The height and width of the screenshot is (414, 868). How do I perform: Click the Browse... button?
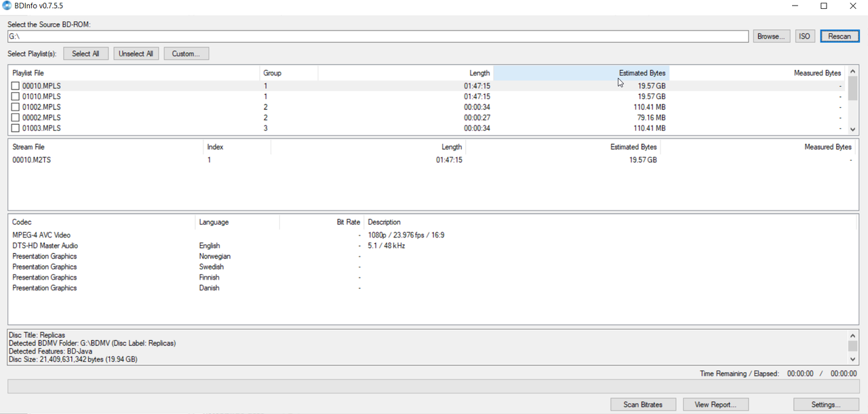[x=772, y=36]
